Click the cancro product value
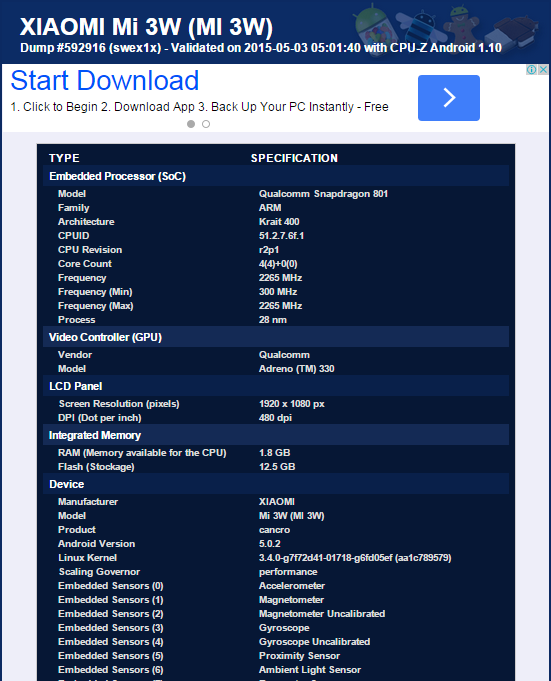Screen dimensions: 551x681 click(x=274, y=530)
